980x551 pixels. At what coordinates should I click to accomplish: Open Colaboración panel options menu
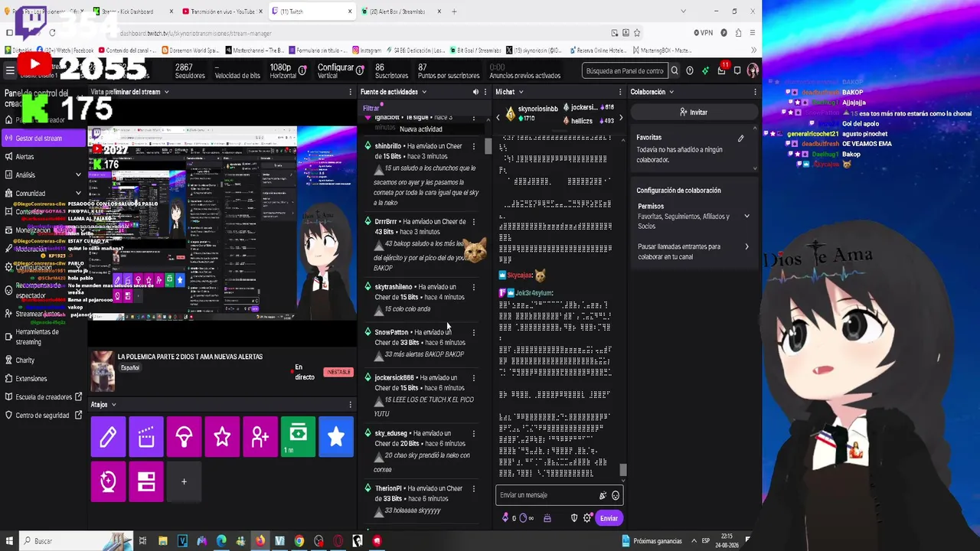coord(755,92)
